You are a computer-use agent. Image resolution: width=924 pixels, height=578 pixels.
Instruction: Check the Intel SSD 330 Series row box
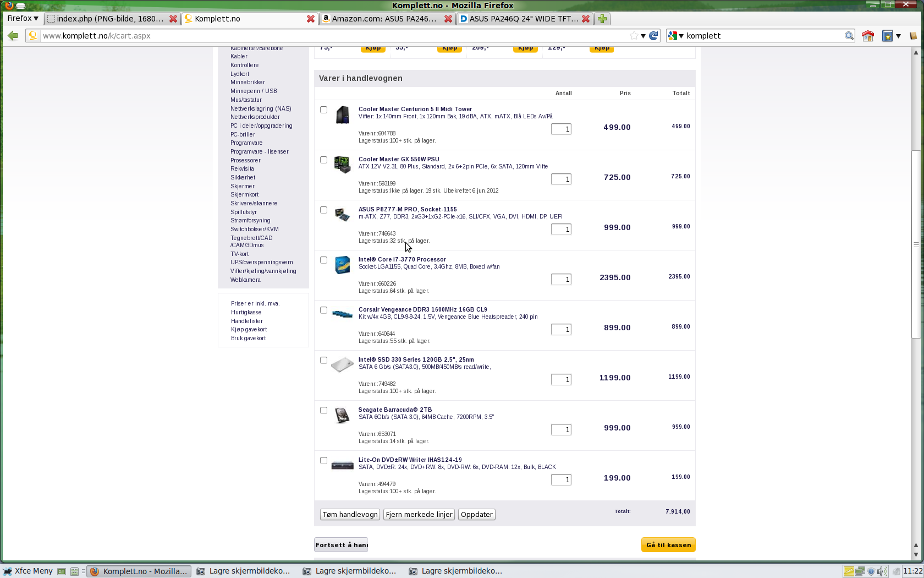[323, 360]
